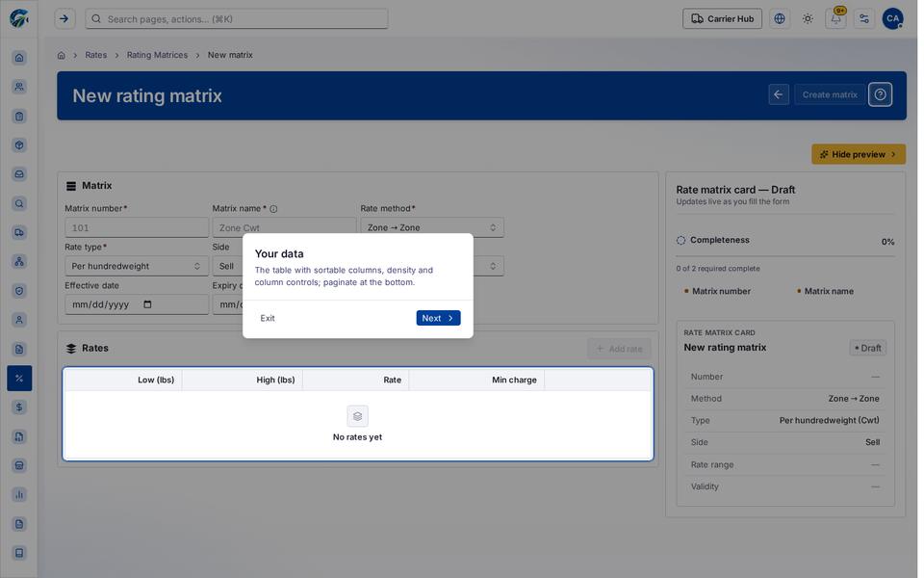Open the inbox tray sidebar icon

tap(19, 174)
